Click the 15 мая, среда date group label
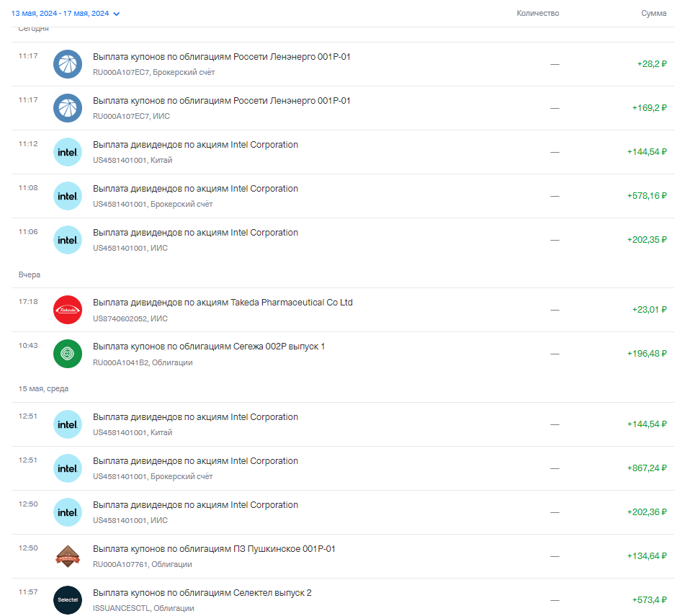Viewport: 685px width, 616px height. coord(43,389)
